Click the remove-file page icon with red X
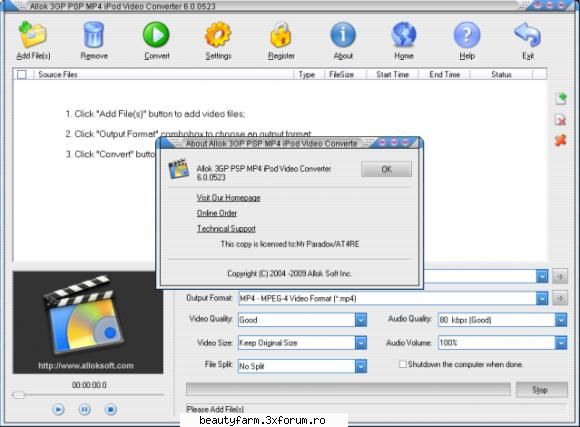The height and width of the screenshot is (427, 580). pyautogui.click(x=561, y=120)
